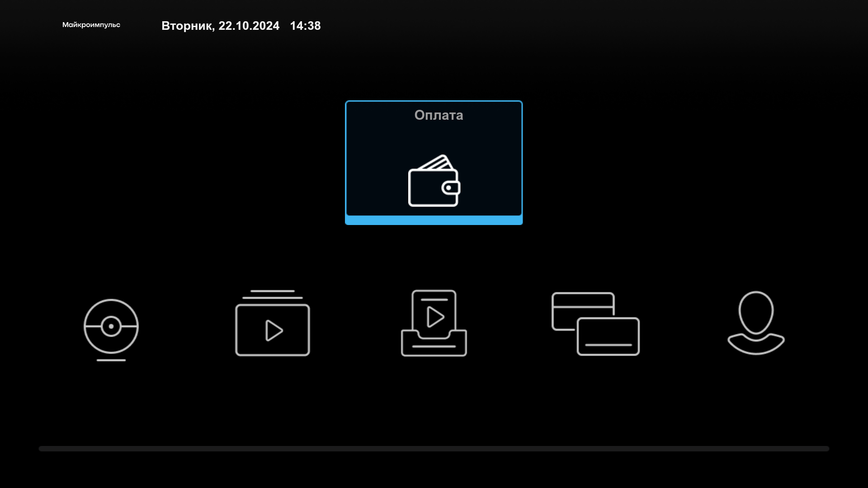Click the clock showing 14:38
The width and height of the screenshot is (868, 488).
tap(305, 26)
